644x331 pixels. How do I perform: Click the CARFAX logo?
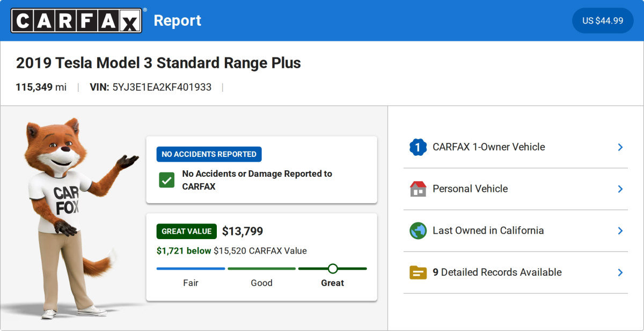point(76,20)
